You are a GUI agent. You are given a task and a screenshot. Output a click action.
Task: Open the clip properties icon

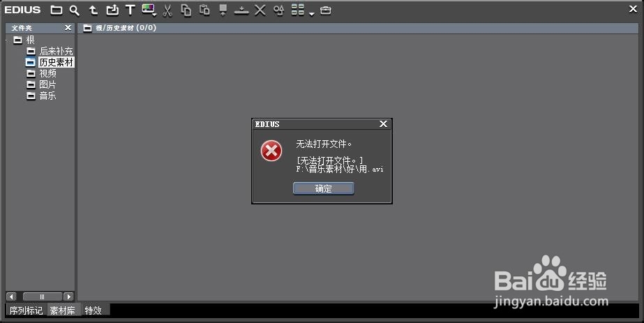click(x=279, y=10)
